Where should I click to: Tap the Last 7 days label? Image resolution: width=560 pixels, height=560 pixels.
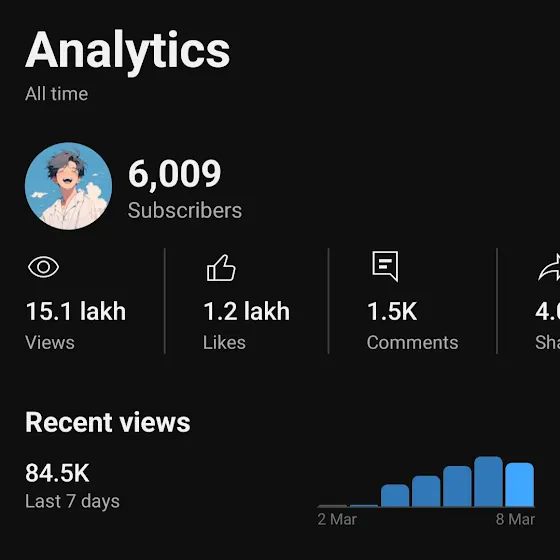(72, 501)
